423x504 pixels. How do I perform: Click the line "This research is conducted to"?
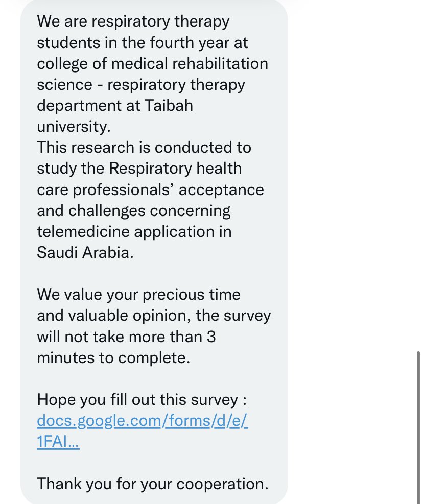(x=144, y=148)
